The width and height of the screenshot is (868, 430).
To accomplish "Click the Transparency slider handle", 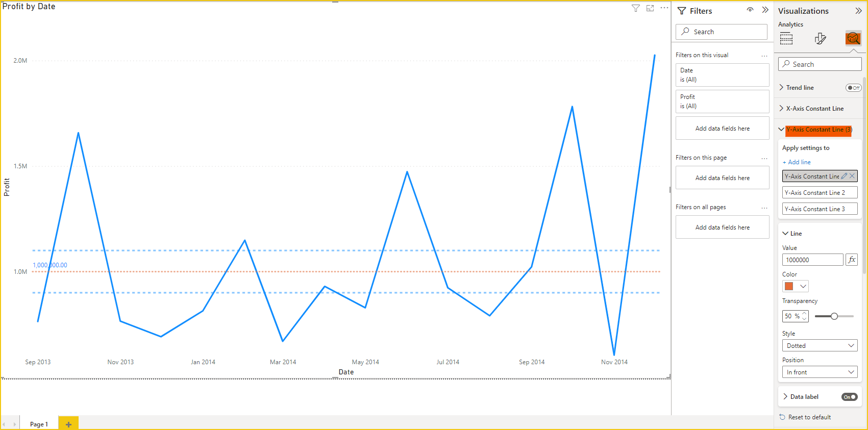I will pos(834,316).
